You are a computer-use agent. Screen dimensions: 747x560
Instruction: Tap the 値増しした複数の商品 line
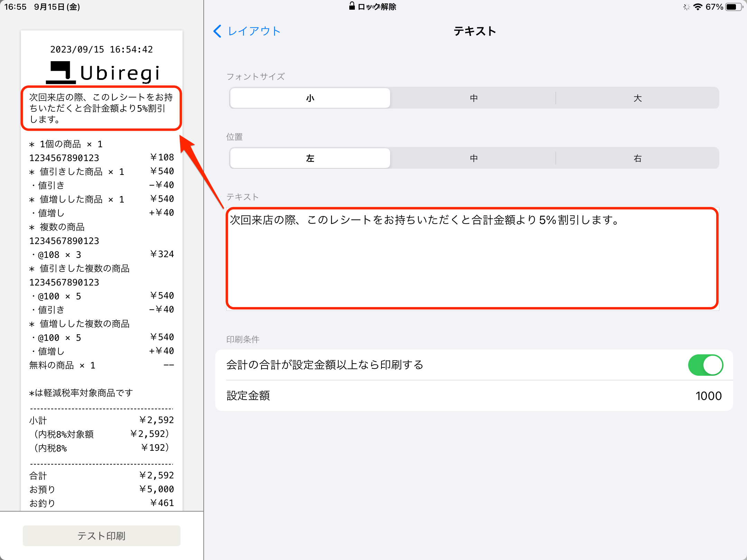(80, 324)
